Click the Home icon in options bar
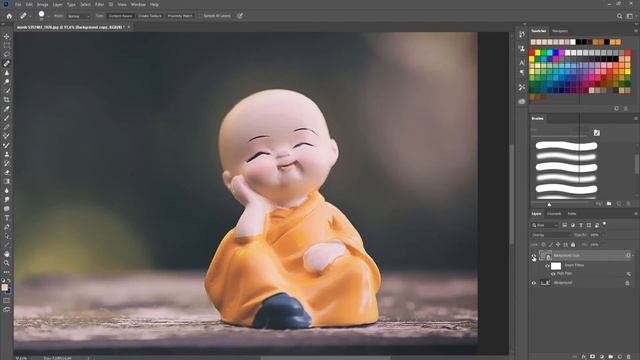The height and width of the screenshot is (360, 640). pyautogui.click(x=9, y=16)
